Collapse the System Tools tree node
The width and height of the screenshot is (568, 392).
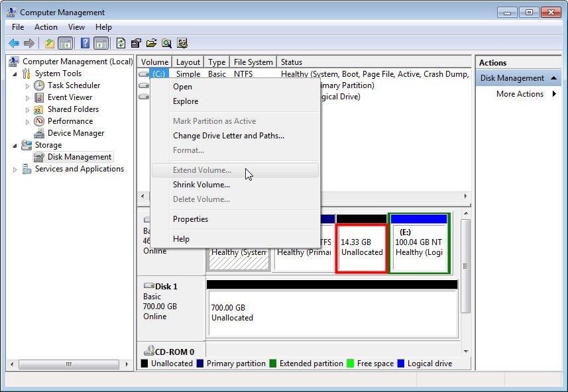[x=15, y=74]
